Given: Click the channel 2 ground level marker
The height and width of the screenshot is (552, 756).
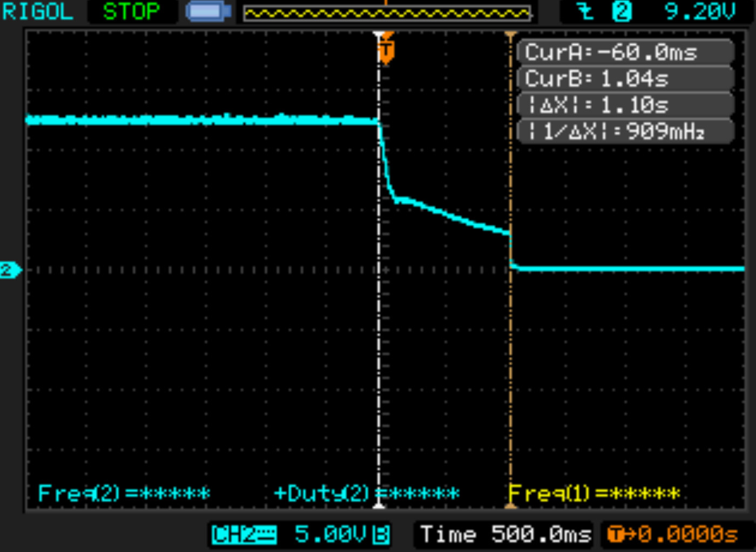Looking at the screenshot, I should click(10, 270).
